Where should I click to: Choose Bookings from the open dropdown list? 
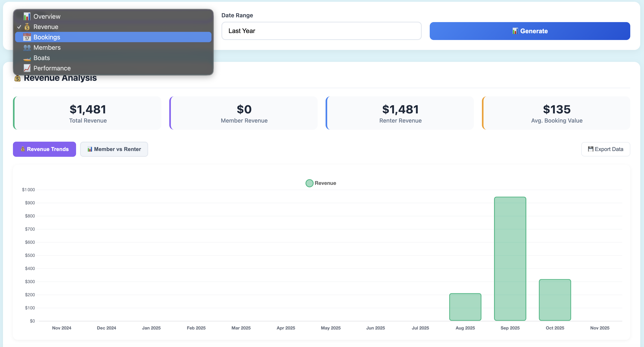coord(47,37)
